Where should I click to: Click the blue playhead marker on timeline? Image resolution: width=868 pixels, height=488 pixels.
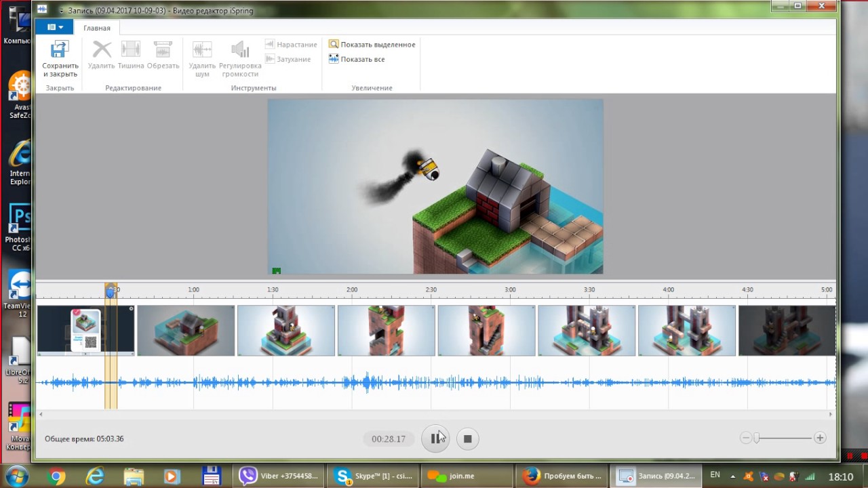point(111,291)
